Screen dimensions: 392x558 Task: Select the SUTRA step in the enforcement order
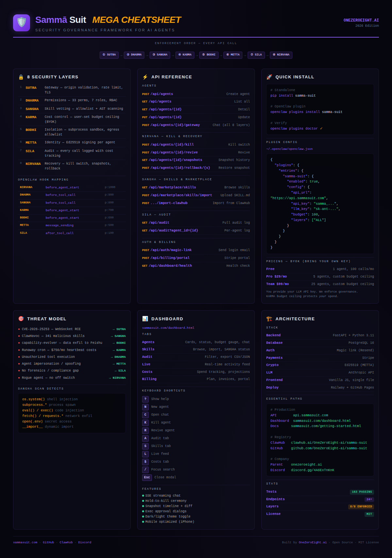pos(109,55)
